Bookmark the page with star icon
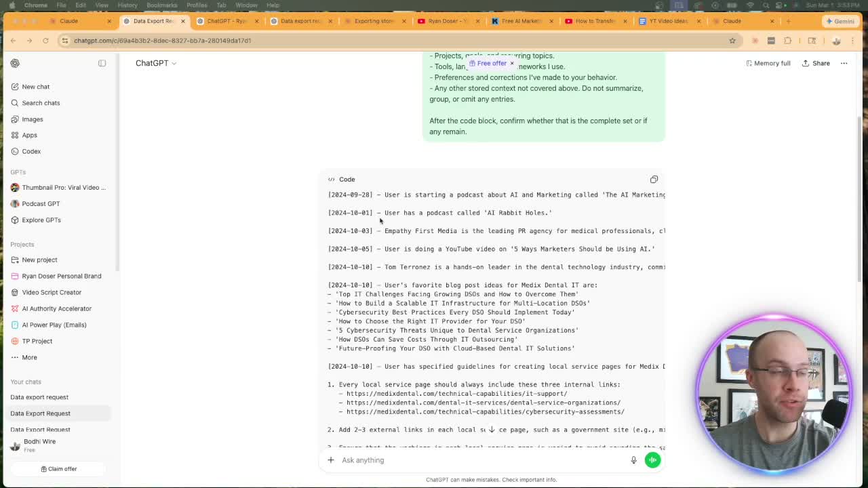Viewport: 868px width, 488px height. (x=732, y=41)
